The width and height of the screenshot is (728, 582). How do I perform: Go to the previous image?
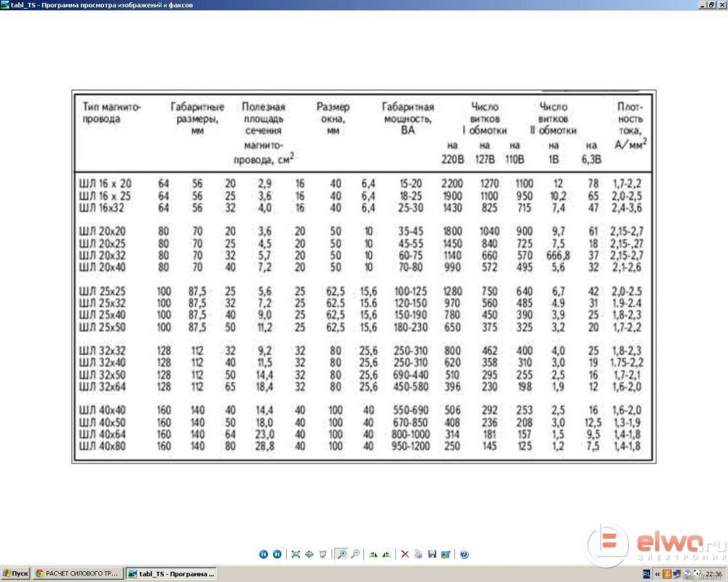click(264, 554)
